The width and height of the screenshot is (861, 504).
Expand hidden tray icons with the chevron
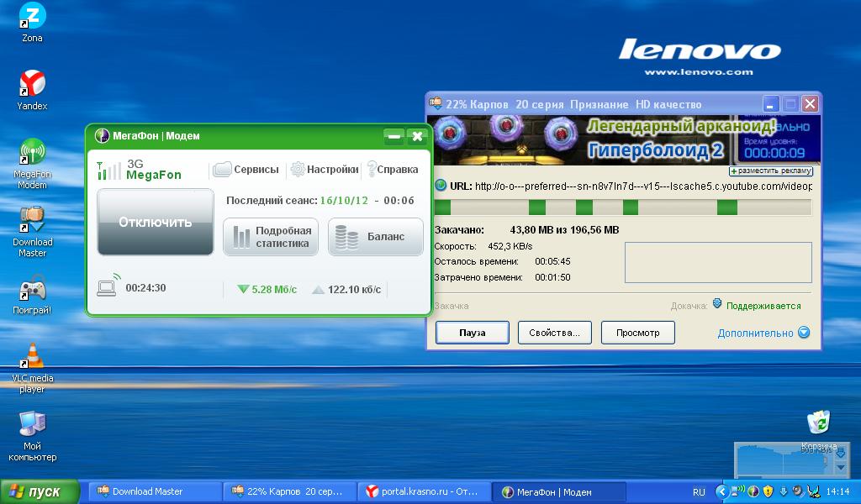[x=722, y=491]
